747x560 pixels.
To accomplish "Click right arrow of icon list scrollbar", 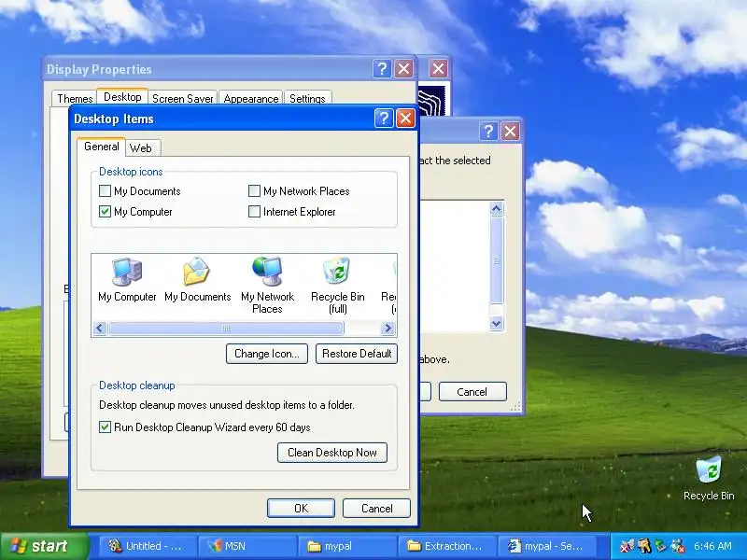I will tap(388, 329).
